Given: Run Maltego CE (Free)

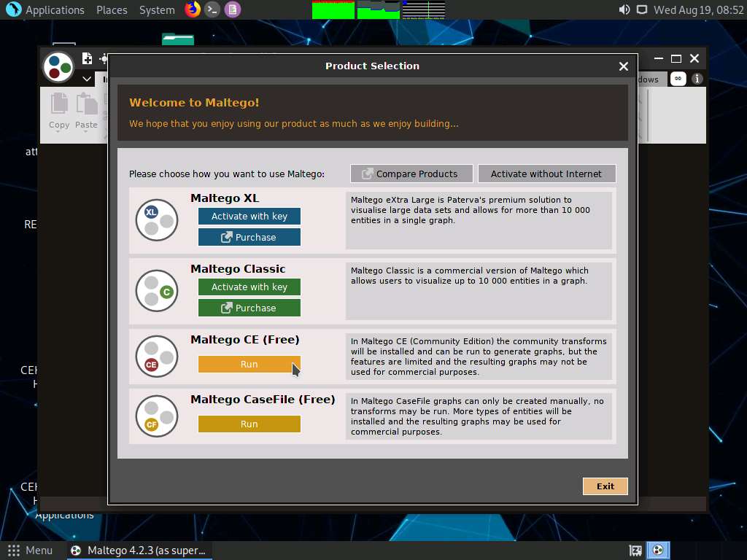Looking at the screenshot, I should (x=249, y=365).
